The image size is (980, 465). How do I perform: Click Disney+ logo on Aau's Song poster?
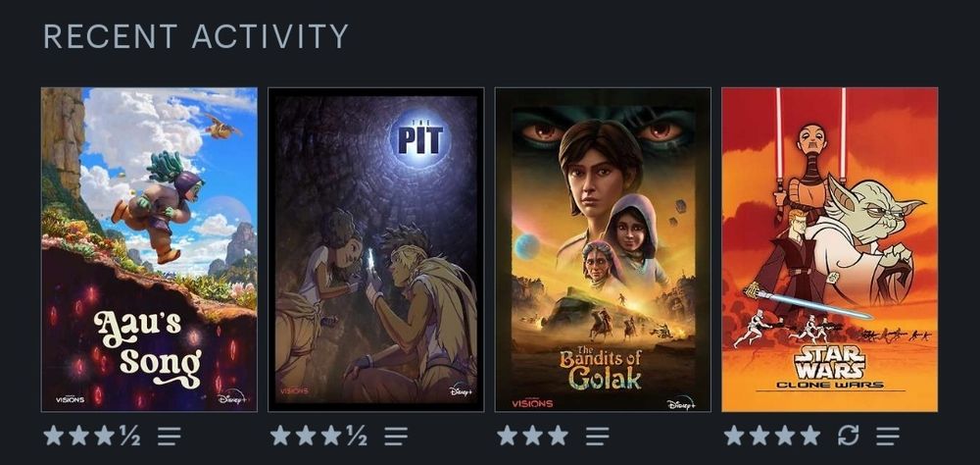[232, 396]
